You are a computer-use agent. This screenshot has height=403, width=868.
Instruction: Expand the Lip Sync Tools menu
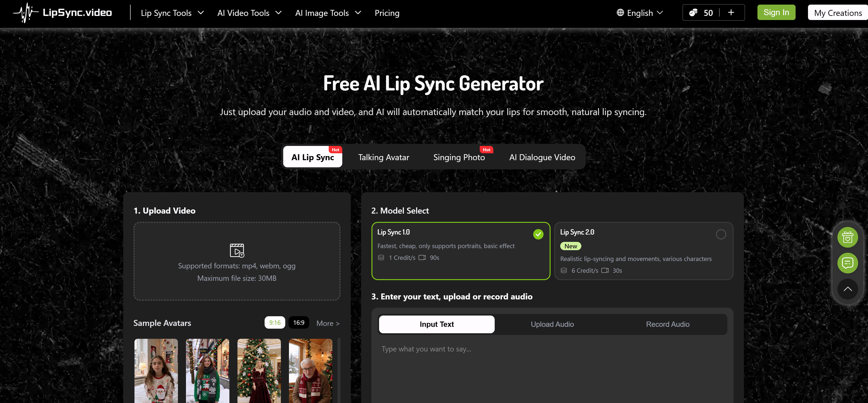[x=172, y=13]
